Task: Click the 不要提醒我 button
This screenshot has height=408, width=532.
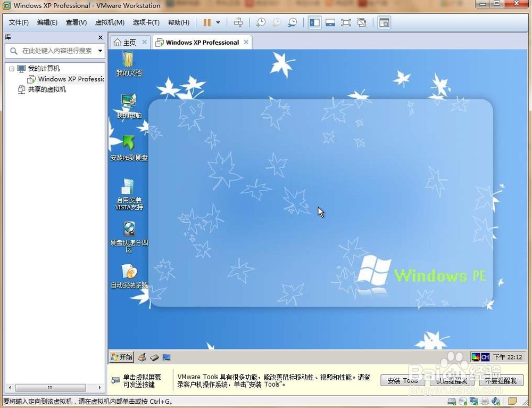Action: coord(501,381)
